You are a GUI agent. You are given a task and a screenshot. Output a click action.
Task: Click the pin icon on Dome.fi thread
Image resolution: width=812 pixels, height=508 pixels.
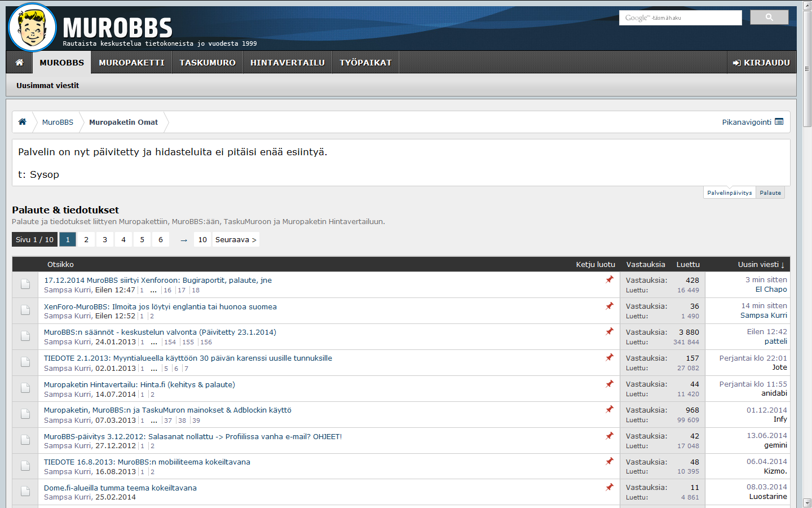pos(610,487)
